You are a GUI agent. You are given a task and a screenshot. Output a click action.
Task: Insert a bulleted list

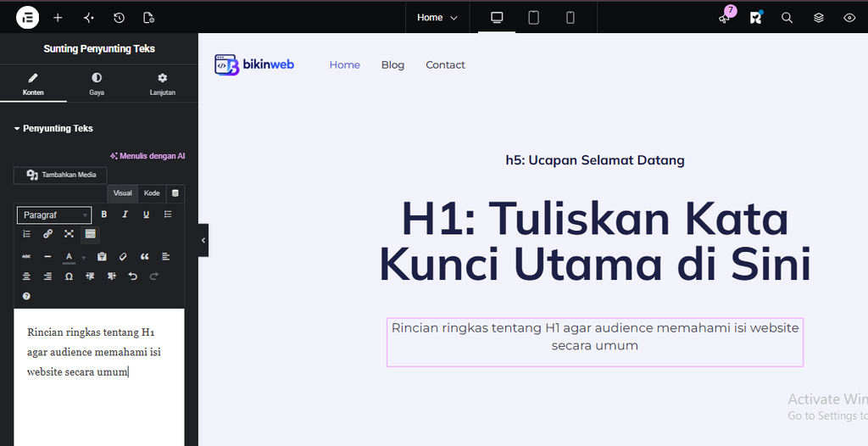pos(168,215)
